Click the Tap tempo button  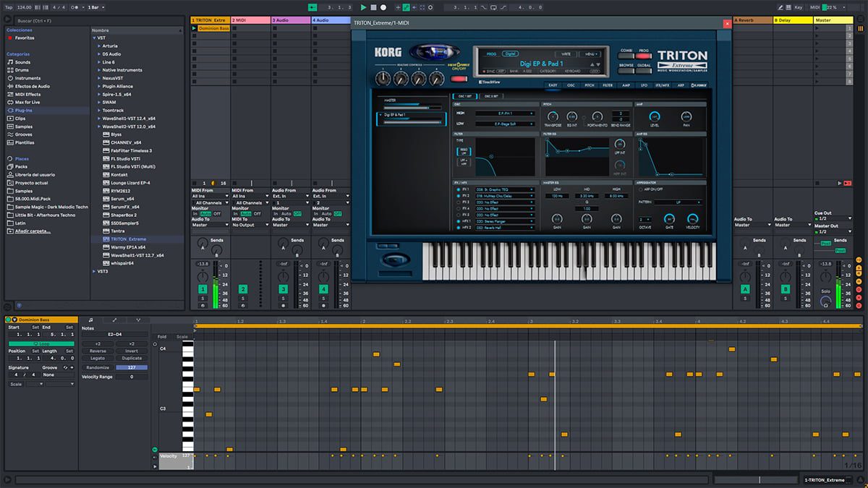[9, 7]
